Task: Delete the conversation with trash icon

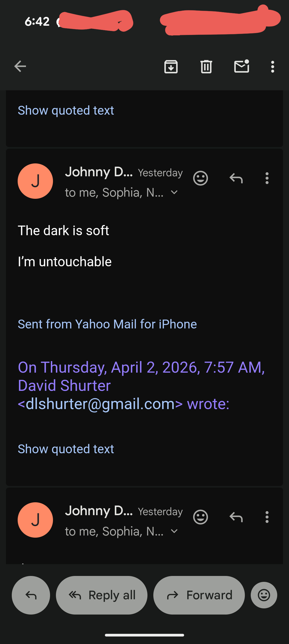Action: 206,66
